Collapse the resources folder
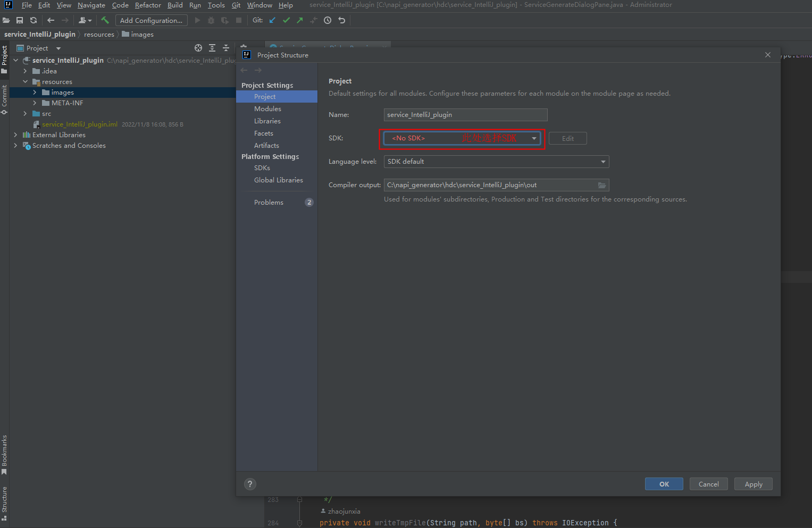The height and width of the screenshot is (528, 812). tap(25, 82)
